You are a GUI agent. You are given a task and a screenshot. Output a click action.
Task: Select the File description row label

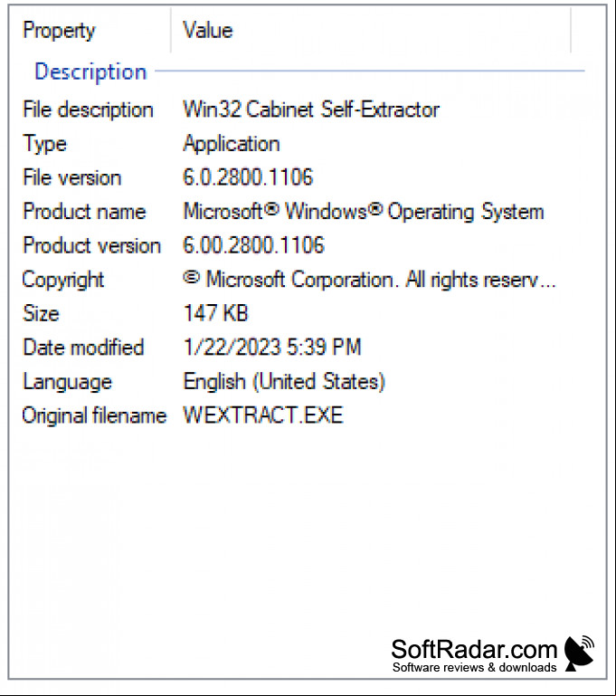(88, 110)
